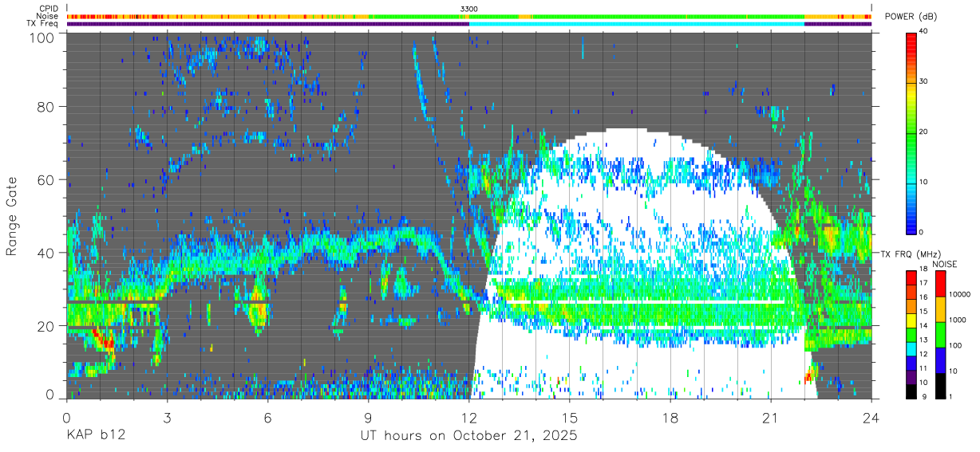Image resolution: width=980 pixels, height=452 pixels.
Task: Click the '11' tick on TX FRQ legend
Action: click(x=924, y=368)
